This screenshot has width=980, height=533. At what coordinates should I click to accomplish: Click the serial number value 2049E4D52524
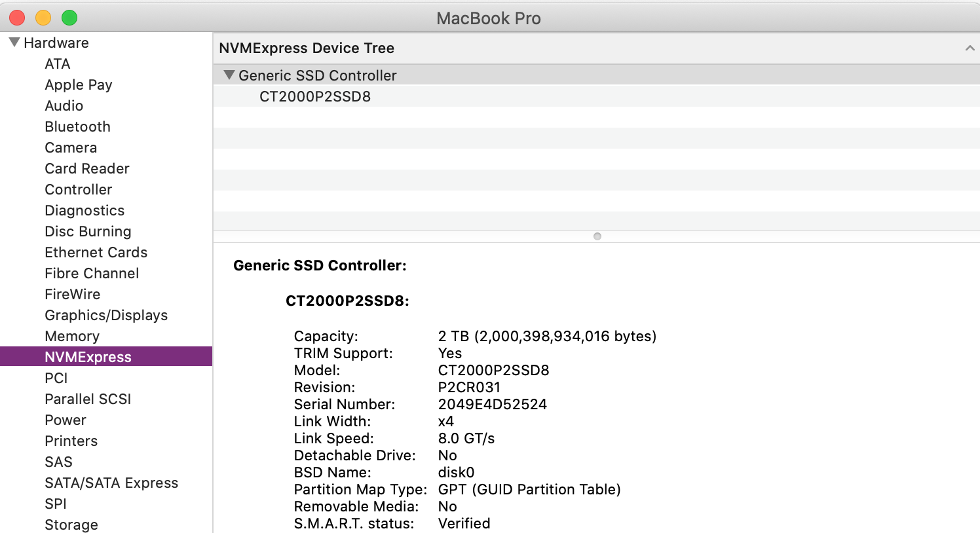pyautogui.click(x=492, y=404)
